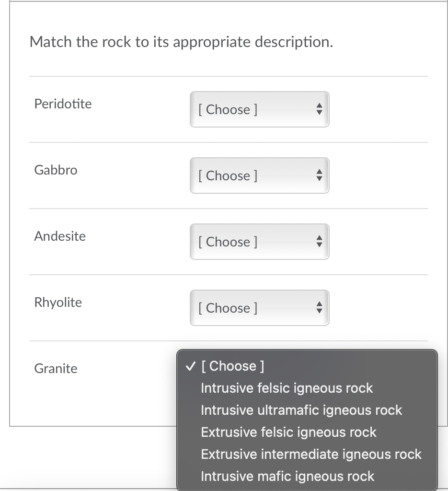Click the Granite row label
448x491 pixels.
[56, 368]
